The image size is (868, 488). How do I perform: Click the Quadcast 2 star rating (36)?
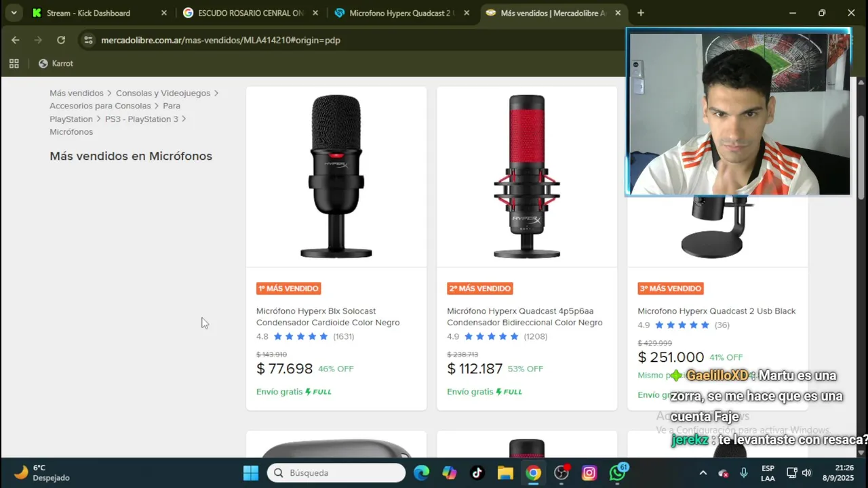click(684, 325)
